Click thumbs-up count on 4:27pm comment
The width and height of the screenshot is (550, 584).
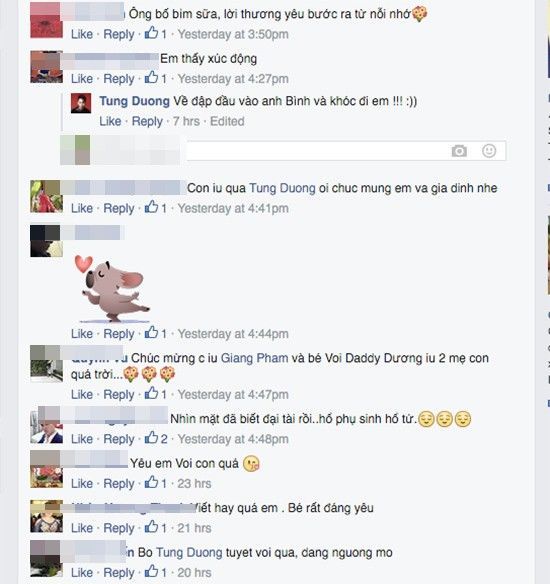click(163, 79)
